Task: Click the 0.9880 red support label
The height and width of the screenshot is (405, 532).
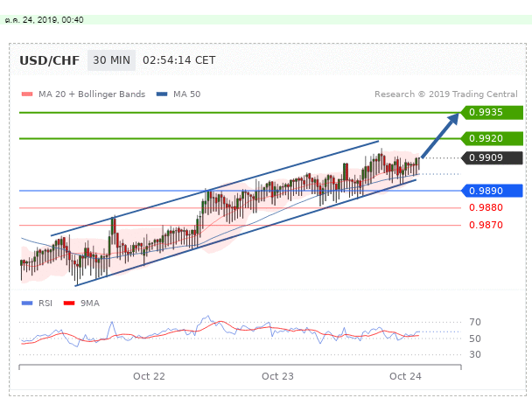Action: coord(486,207)
